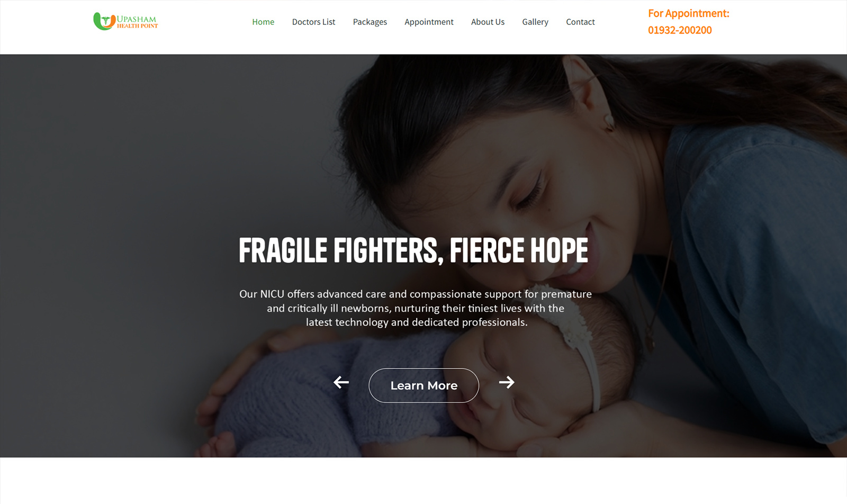
Task: Click the Upasham Health Point logo text
Action: coord(137,22)
